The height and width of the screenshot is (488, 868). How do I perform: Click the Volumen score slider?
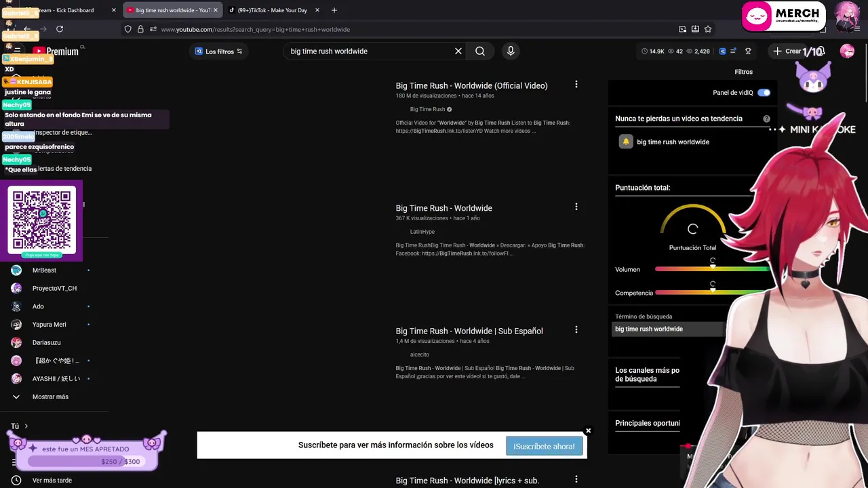[713, 270]
